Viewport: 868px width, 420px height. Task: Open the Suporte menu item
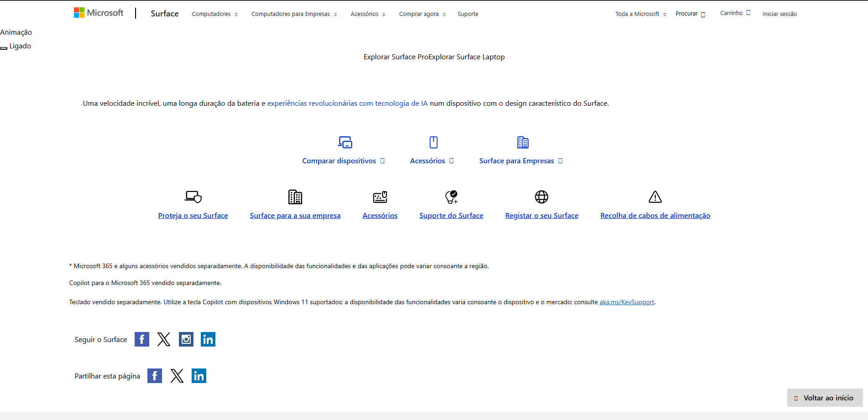pyautogui.click(x=468, y=14)
